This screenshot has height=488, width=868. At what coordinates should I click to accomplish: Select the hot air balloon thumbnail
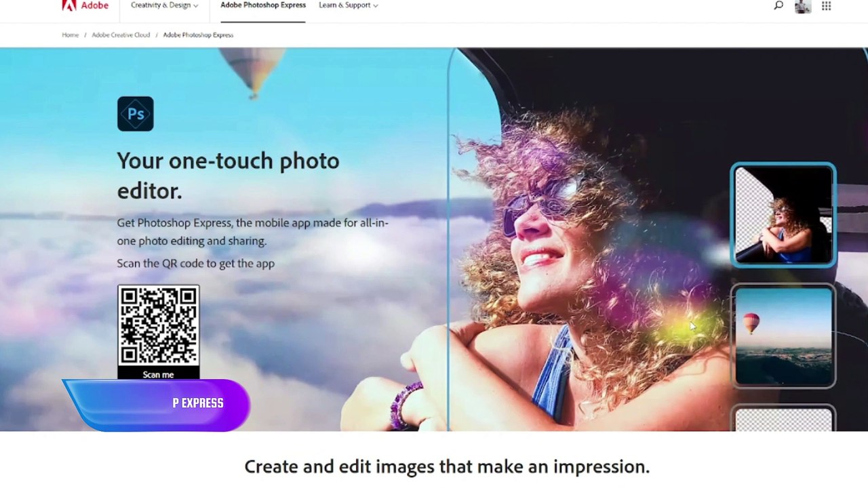click(x=783, y=336)
